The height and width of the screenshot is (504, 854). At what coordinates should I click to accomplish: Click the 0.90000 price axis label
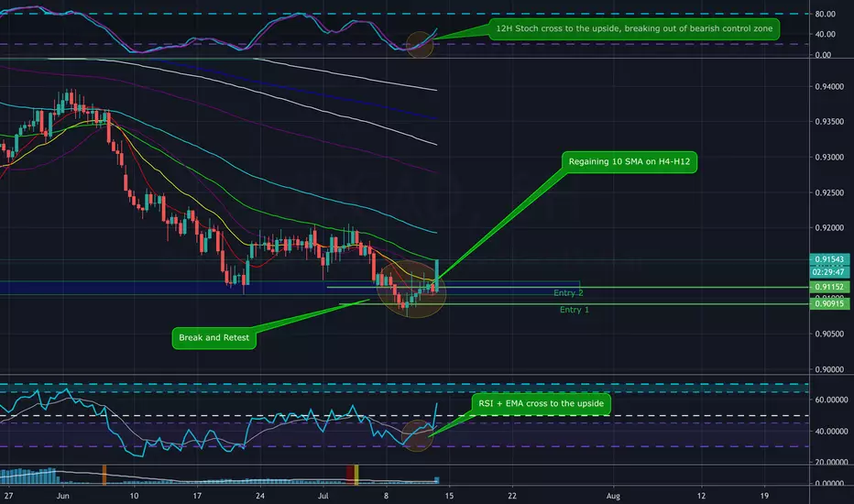coord(829,369)
